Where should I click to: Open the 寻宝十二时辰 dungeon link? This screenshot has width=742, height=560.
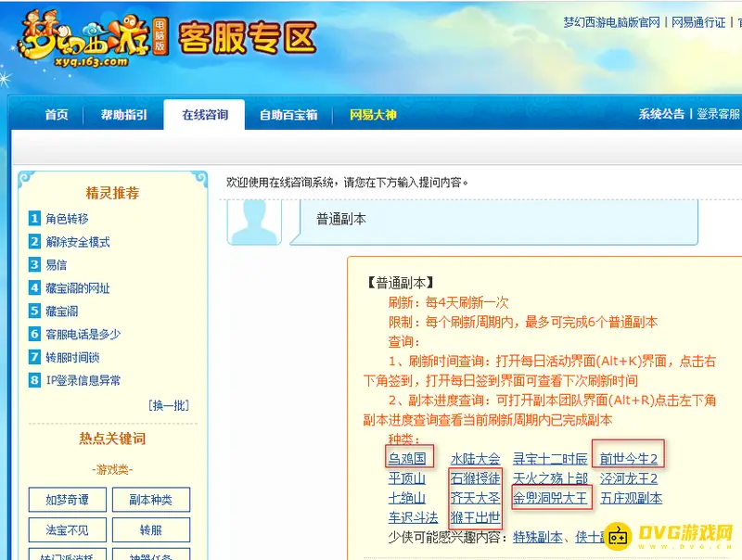coord(550,459)
